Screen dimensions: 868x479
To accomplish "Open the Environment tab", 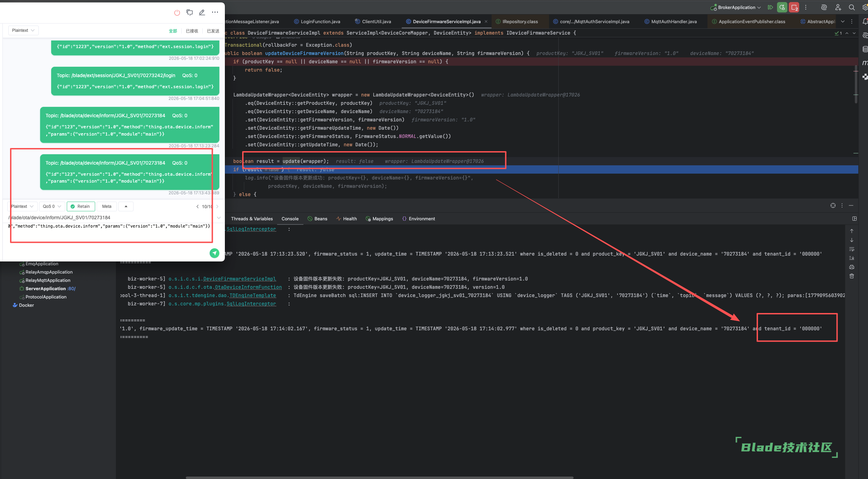I will [419, 219].
